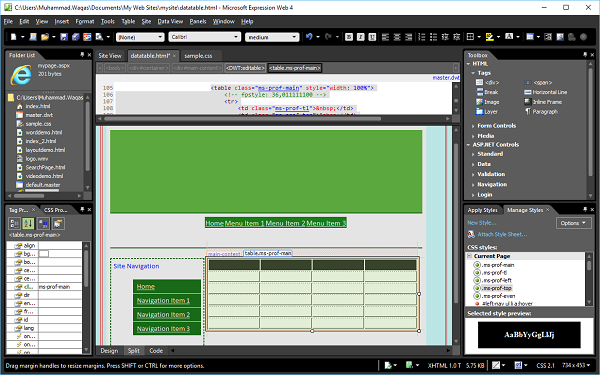Click Align Text Left icon
The height and width of the screenshot is (375, 600).
[385, 37]
